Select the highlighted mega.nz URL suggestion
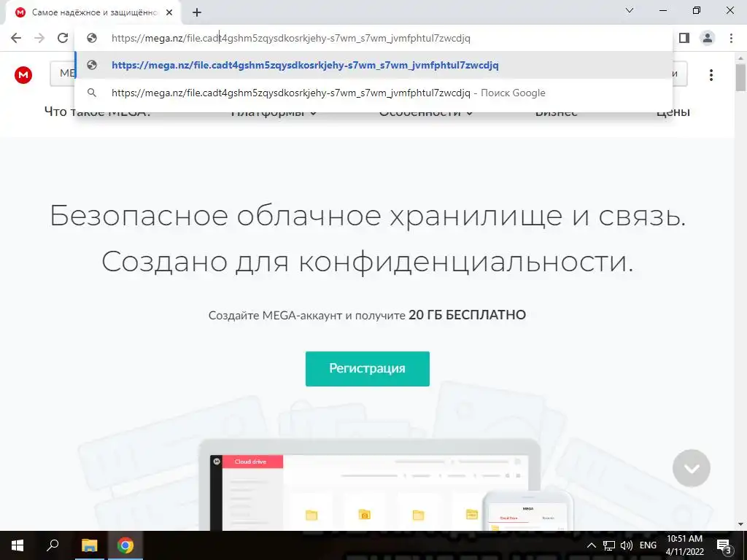The image size is (747, 560). [x=374, y=65]
